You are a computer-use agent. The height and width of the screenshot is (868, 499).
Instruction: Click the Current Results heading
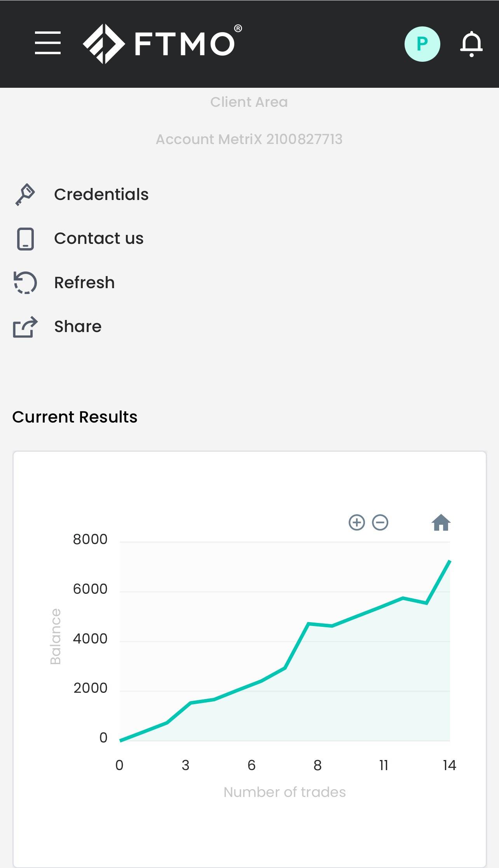point(75,417)
